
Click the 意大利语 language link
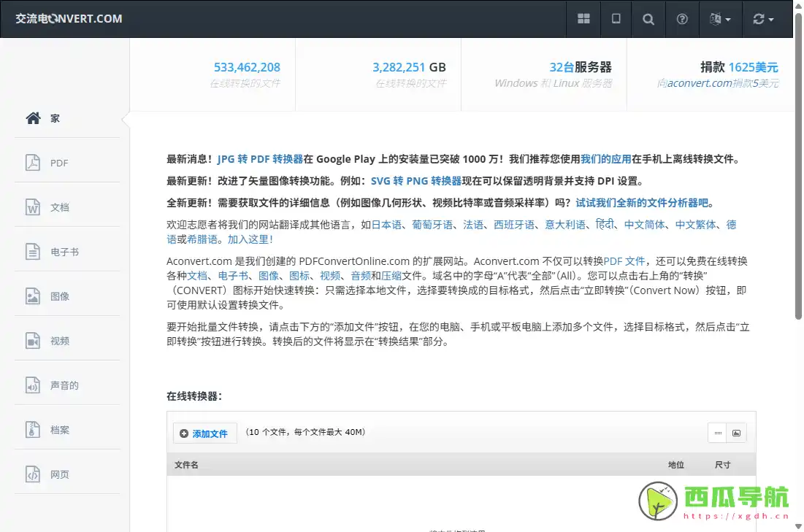(565, 225)
